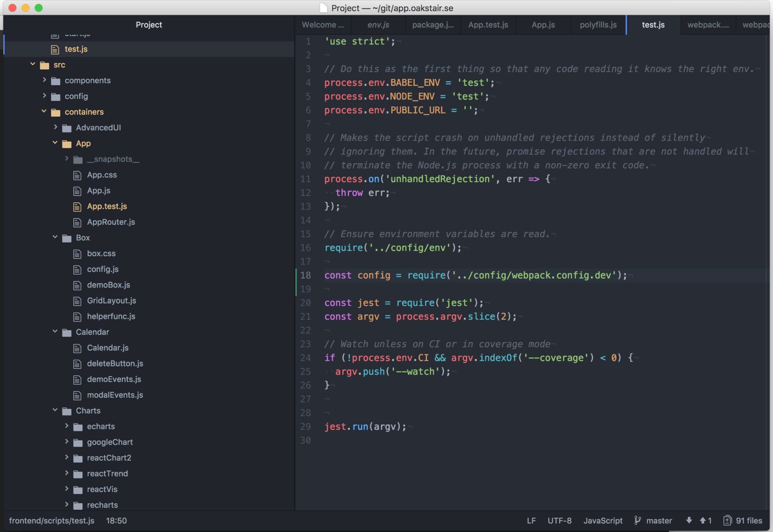Change the UTF-8 encoding in status bar

(559, 521)
